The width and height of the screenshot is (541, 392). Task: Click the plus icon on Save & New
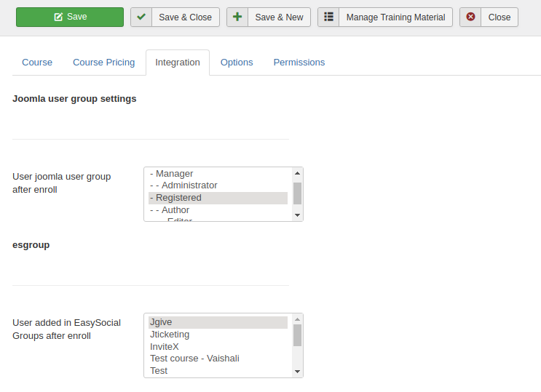[x=237, y=17]
